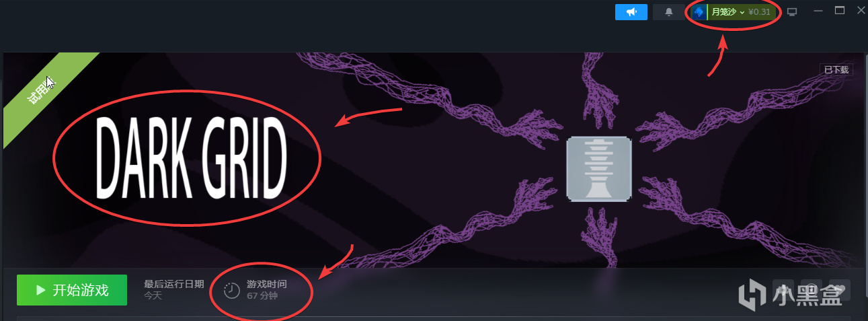The image size is (868, 321).
Task: Open the game info circle button
Action: coord(812,289)
